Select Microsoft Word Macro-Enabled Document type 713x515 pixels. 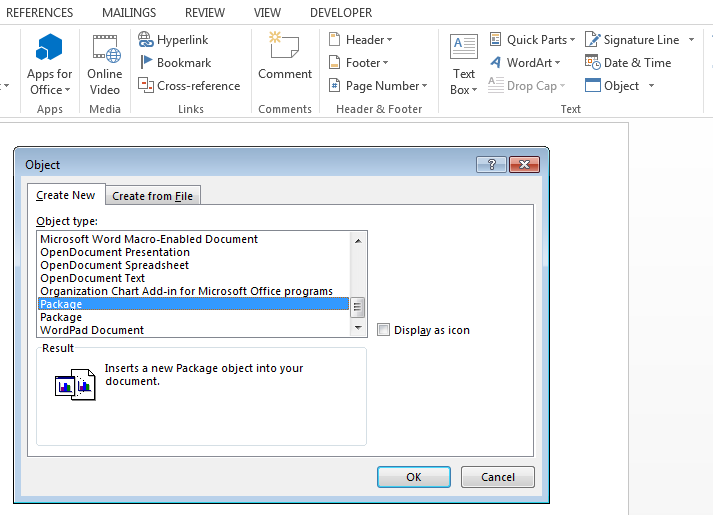(194, 239)
